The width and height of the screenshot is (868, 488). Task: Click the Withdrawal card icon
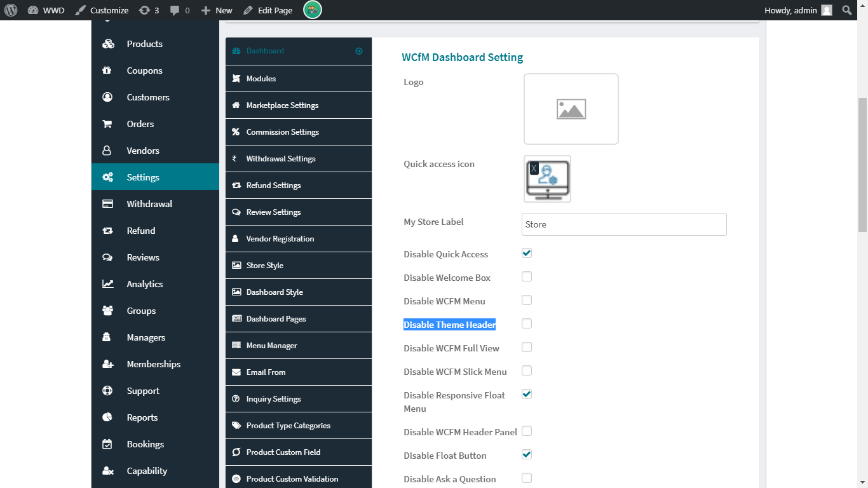[108, 204]
